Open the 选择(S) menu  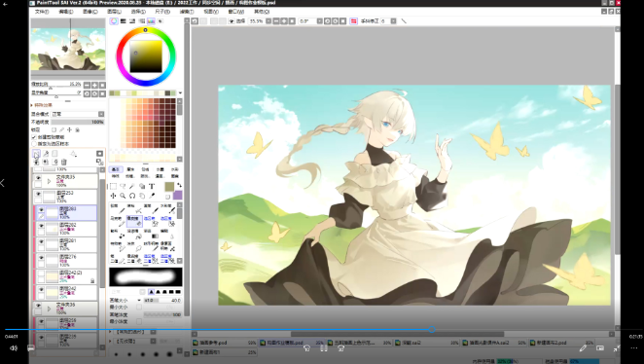(x=138, y=12)
